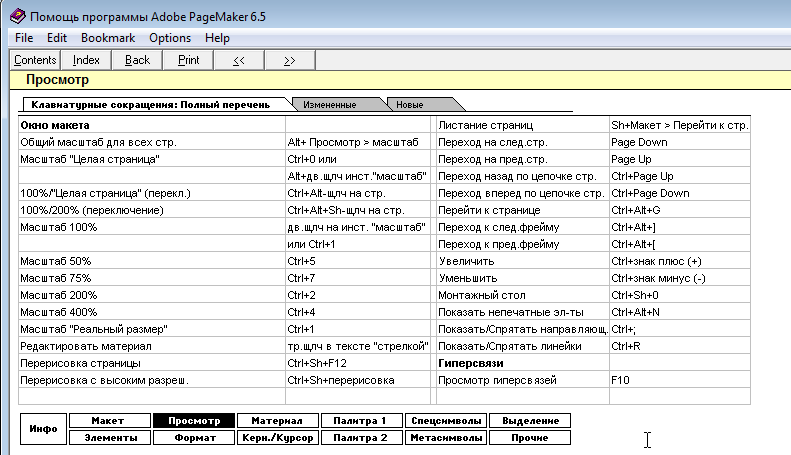Open the 'Спецсимволы' shortcuts section
The image size is (791, 455).
[x=445, y=421]
